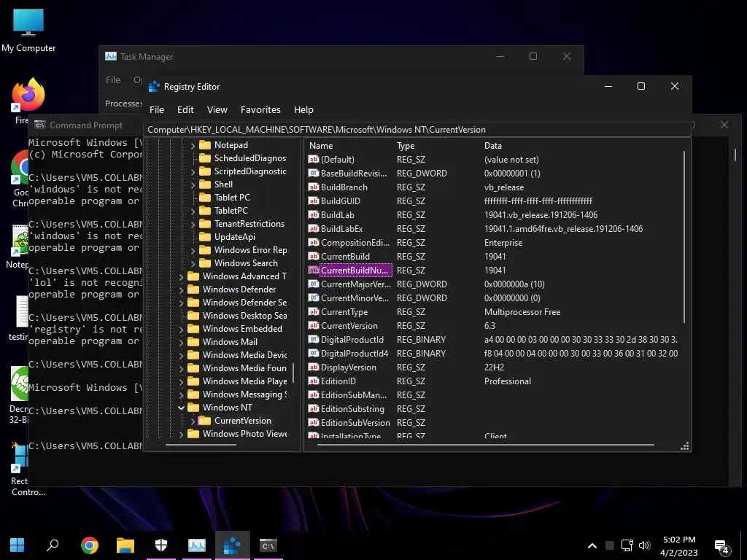Open the File menu in Registry Editor

(157, 109)
